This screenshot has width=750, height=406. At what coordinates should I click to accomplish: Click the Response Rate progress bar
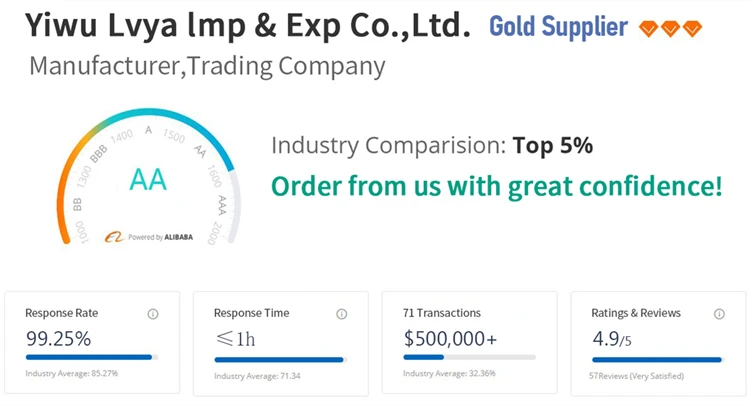pyautogui.click(x=92, y=357)
